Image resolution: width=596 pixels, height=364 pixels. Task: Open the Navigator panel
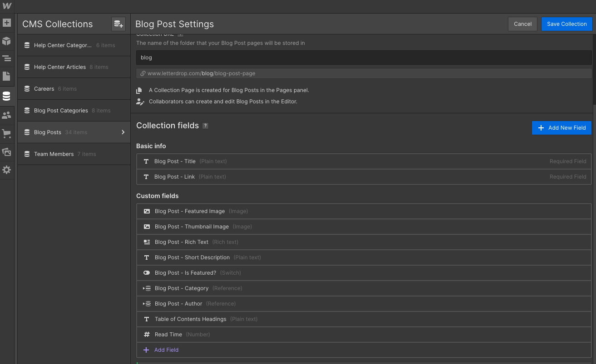pos(7,58)
